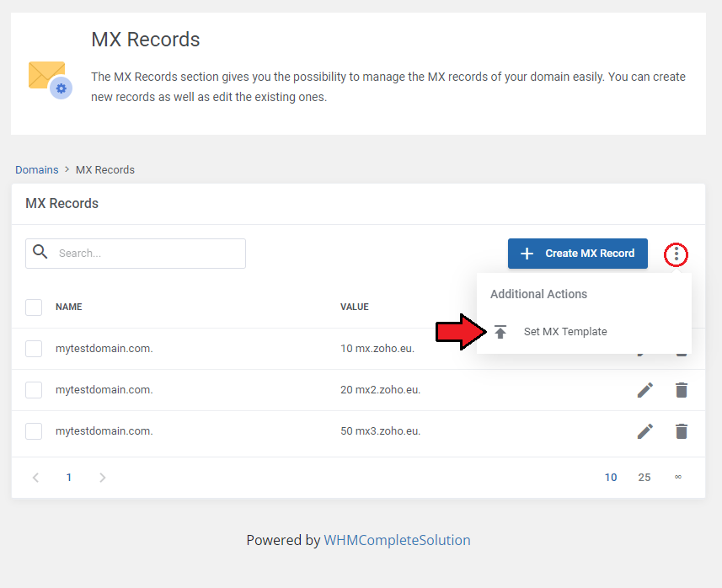Image resolution: width=722 pixels, height=588 pixels.
Task: Go to previous page arrow
Action: [35, 478]
